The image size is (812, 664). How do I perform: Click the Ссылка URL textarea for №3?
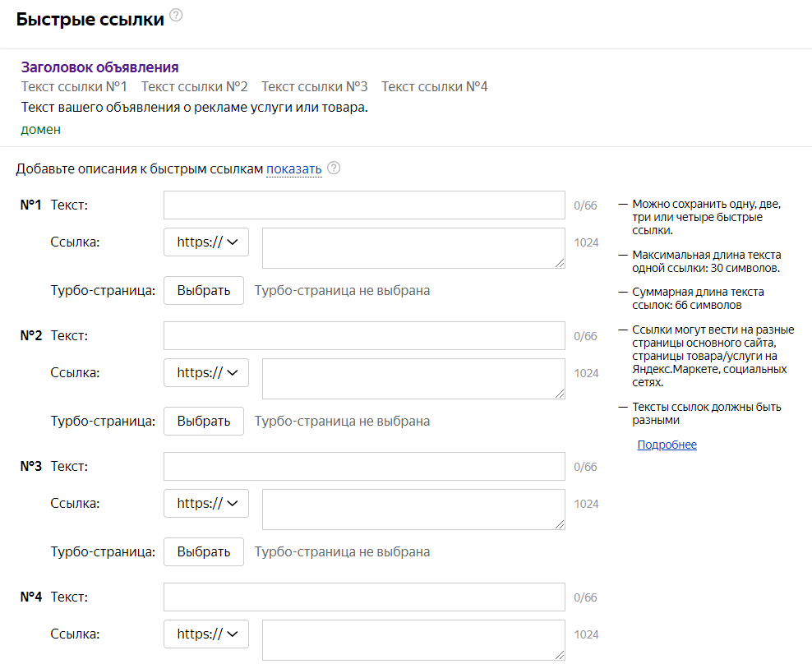(x=413, y=509)
